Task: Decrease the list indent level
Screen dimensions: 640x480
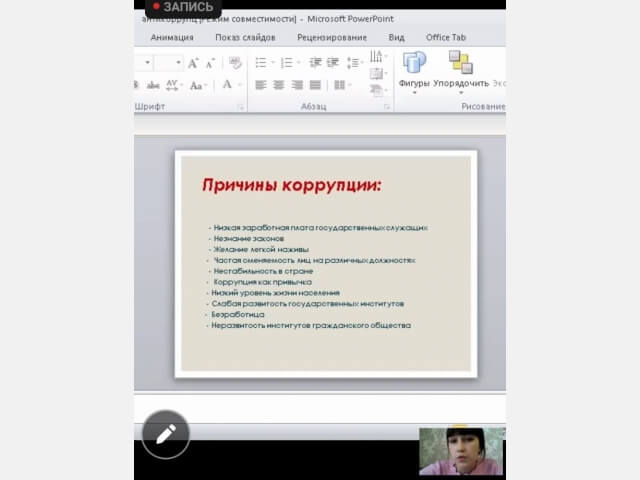Action: [315, 62]
